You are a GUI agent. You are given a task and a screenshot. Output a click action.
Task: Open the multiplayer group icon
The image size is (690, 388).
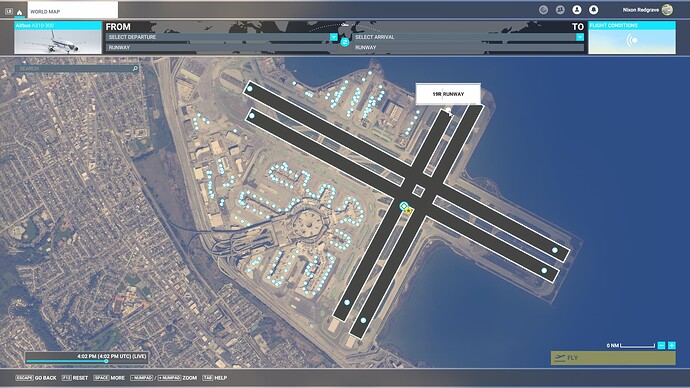point(560,10)
